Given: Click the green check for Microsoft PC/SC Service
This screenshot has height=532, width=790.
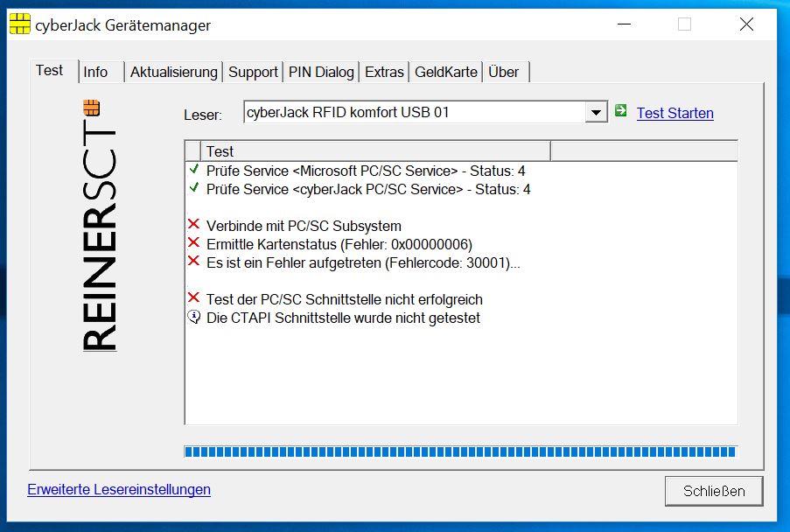Looking at the screenshot, I should pyautogui.click(x=194, y=169).
